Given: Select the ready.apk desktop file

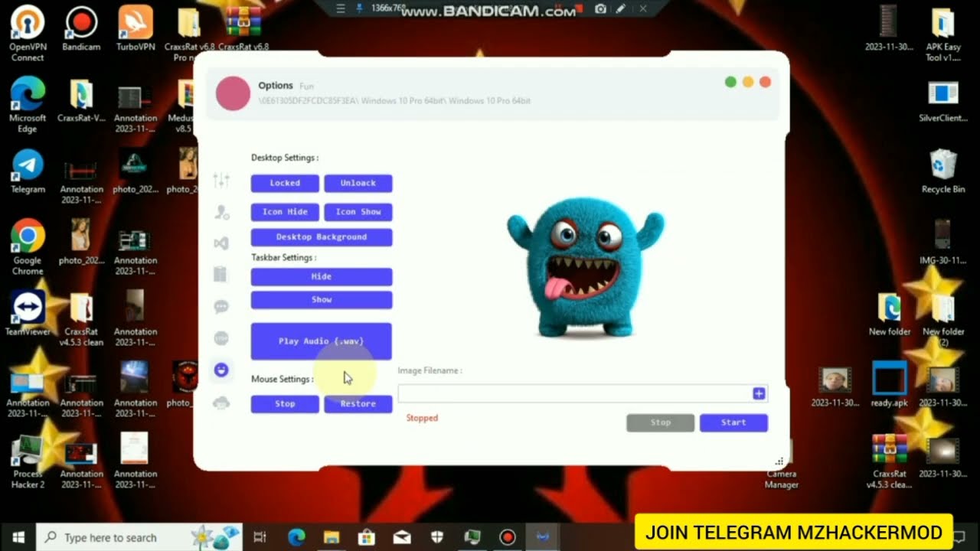Looking at the screenshot, I should pyautogui.click(x=889, y=385).
